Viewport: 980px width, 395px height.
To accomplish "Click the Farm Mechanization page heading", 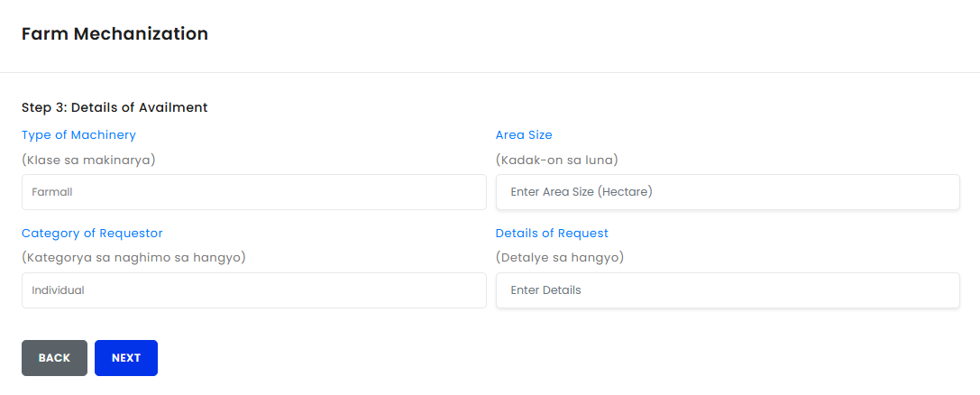I will tap(114, 34).
